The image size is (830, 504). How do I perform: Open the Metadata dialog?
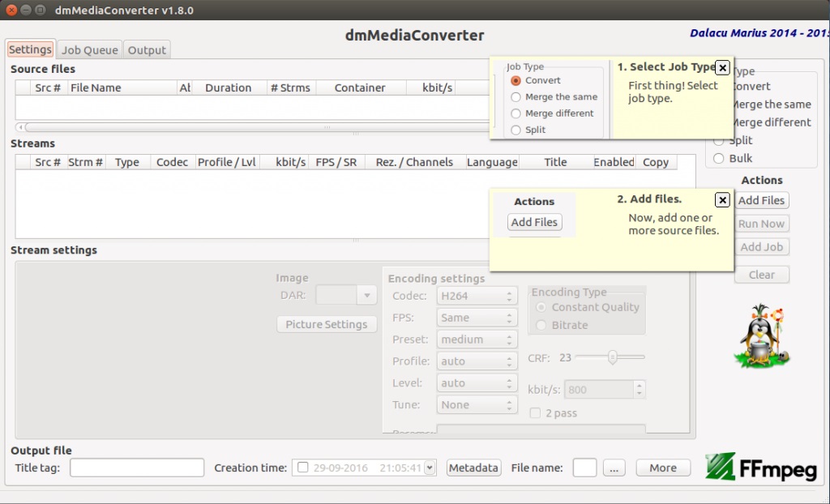pyautogui.click(x=473, y=468)
